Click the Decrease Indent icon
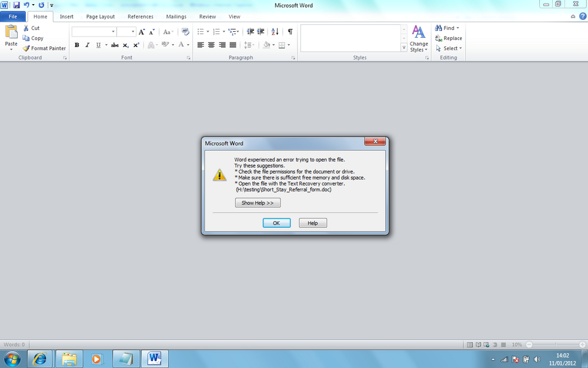 250,32
